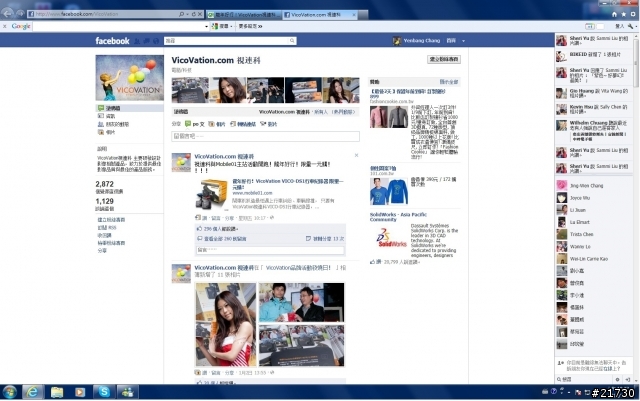This screenshot has width=640, height=401.
Task: Expand the address bar dropdown arrow
Action: [187, 14]
